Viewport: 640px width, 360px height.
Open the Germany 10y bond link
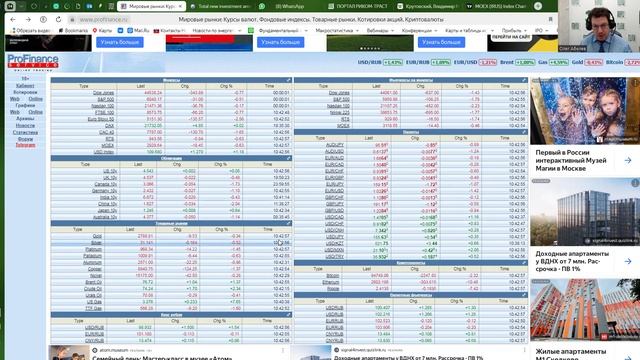(105, 191)
